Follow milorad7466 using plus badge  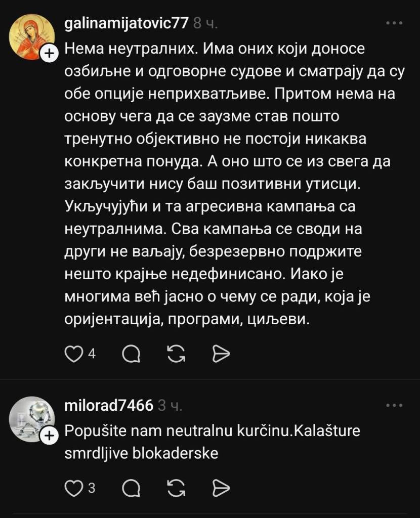click(x=49, y=434)
